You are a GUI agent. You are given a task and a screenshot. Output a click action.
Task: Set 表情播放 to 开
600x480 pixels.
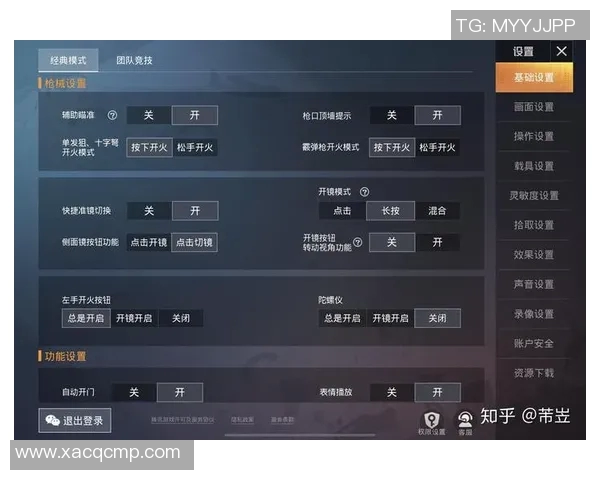pos(437,392)
